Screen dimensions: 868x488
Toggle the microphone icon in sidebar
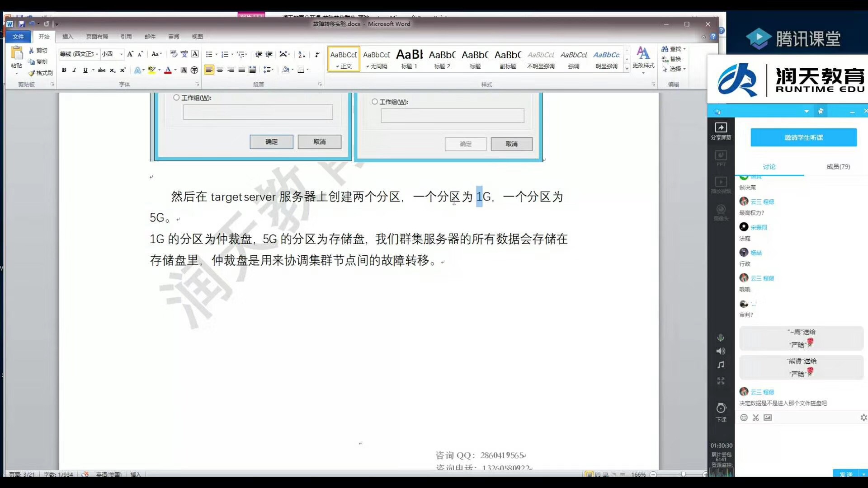point(721,338)
